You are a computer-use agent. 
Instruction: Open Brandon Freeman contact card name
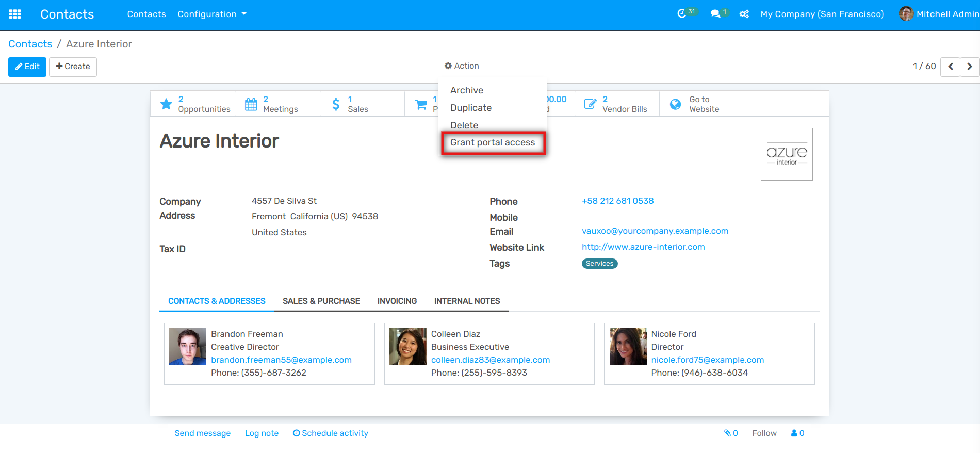tap(247, 334)
